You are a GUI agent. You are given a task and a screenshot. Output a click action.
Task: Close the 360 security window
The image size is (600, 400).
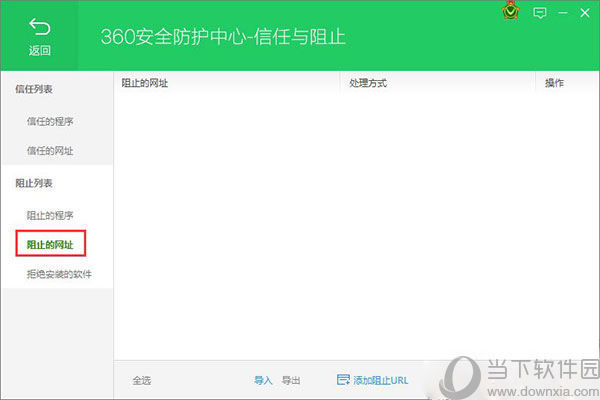585,13
